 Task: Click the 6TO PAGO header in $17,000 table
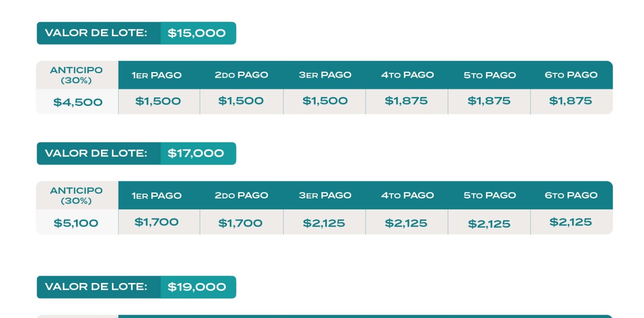coord(571,195)
